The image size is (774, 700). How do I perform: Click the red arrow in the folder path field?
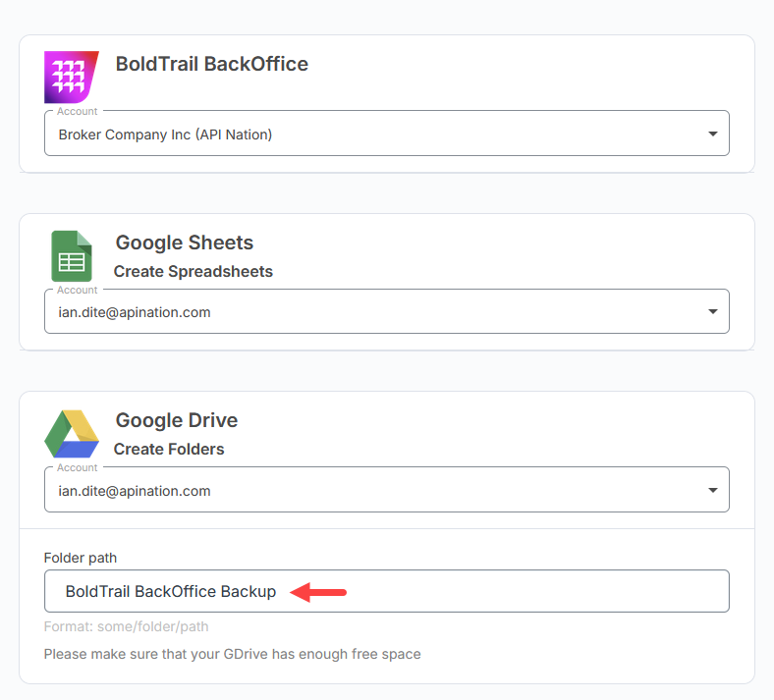(318, 592)
